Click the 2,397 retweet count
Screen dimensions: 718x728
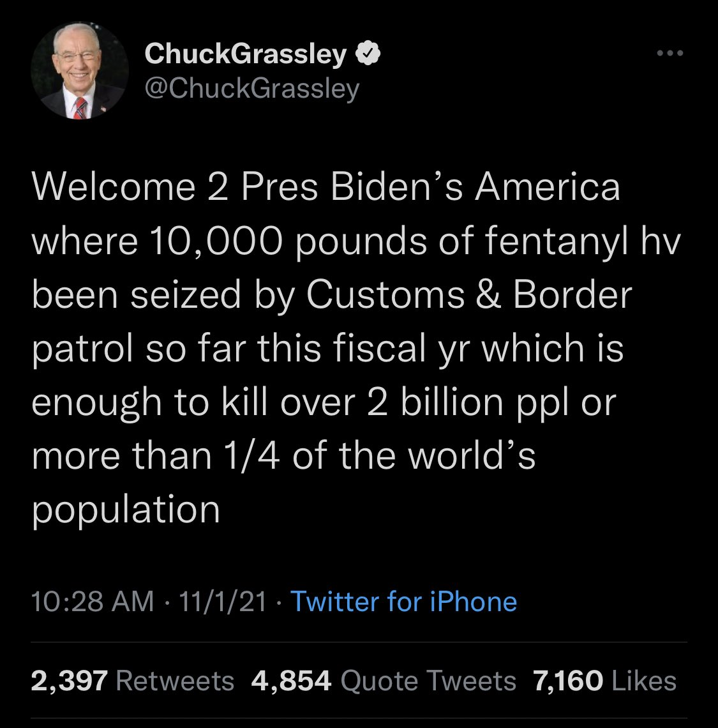pos(70,680)
